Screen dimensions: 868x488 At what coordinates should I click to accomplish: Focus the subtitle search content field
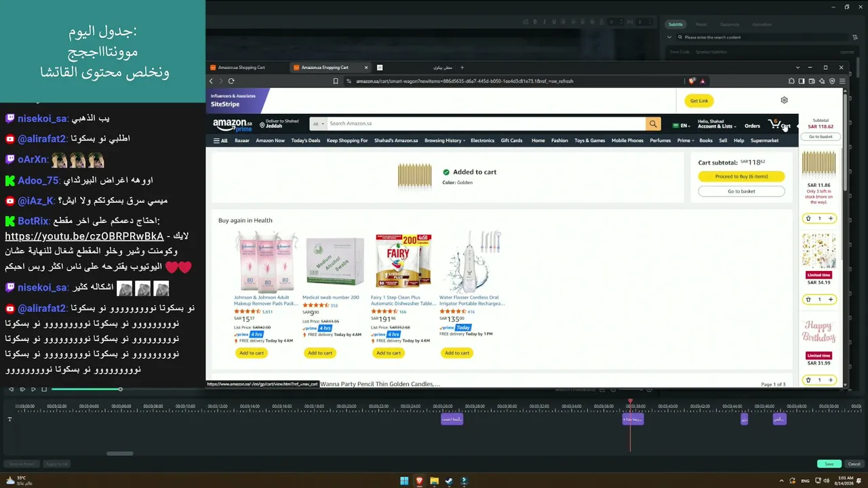[763, 37]
